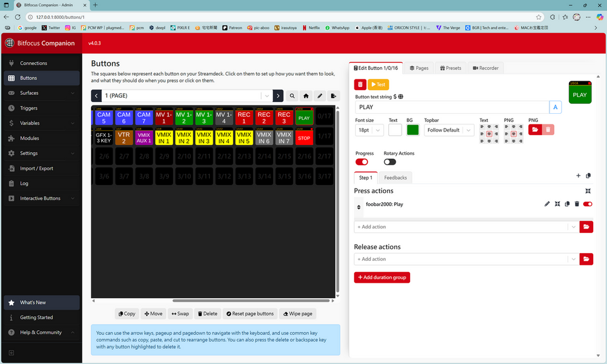Reorder foobar2000 action using sort handle

pyautogui.click(x=359, y=207)
